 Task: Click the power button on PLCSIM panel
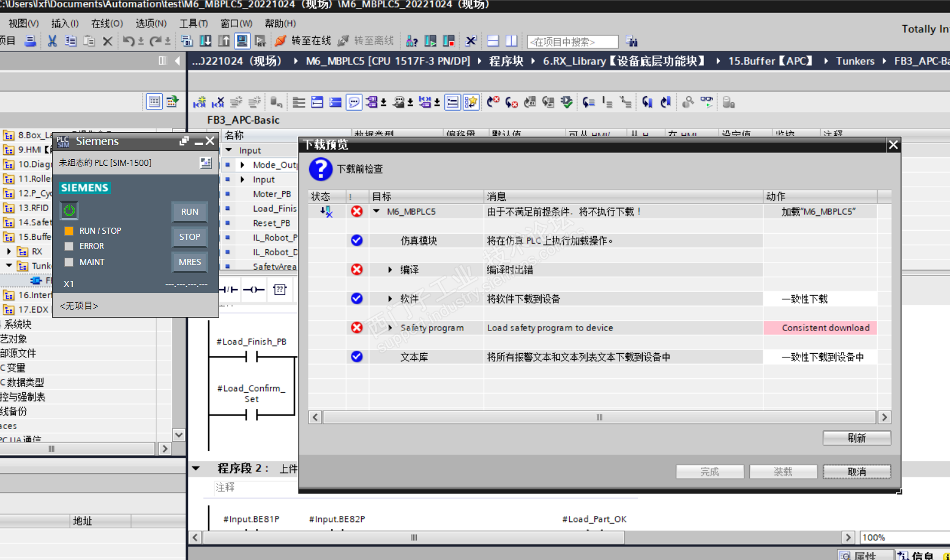[x=69, y=211]
